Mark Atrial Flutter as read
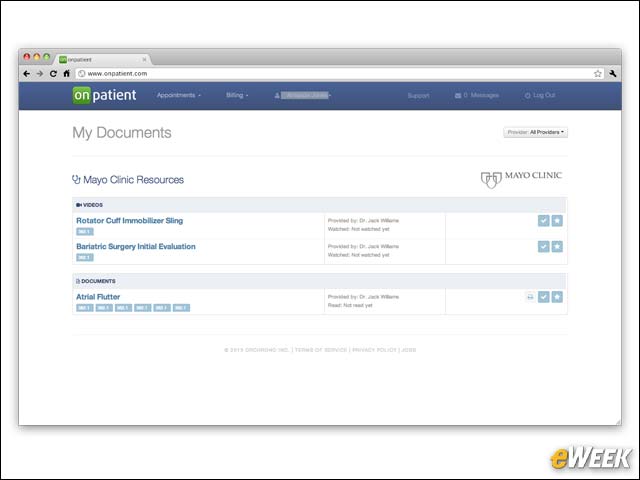 click(543, 297)
